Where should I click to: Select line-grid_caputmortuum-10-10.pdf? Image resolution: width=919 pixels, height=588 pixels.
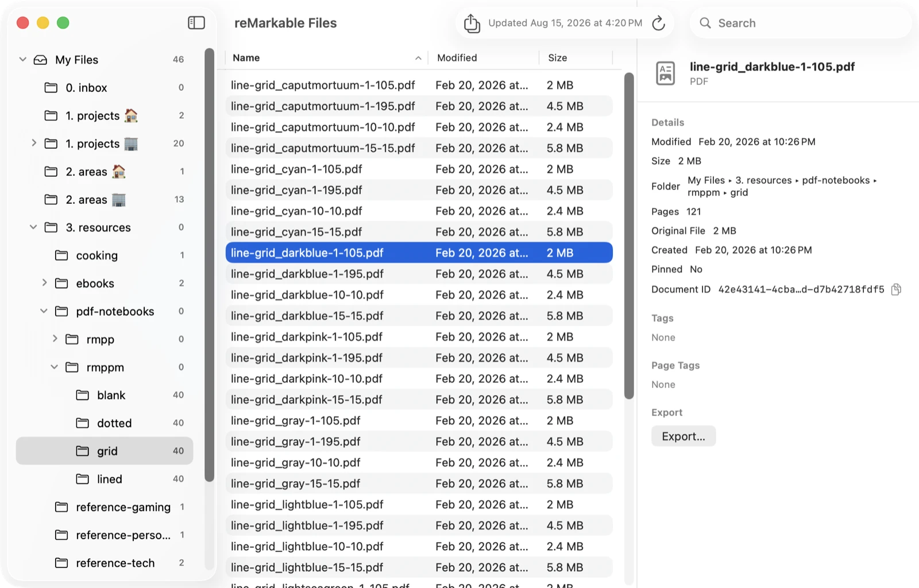coord(419,127)
